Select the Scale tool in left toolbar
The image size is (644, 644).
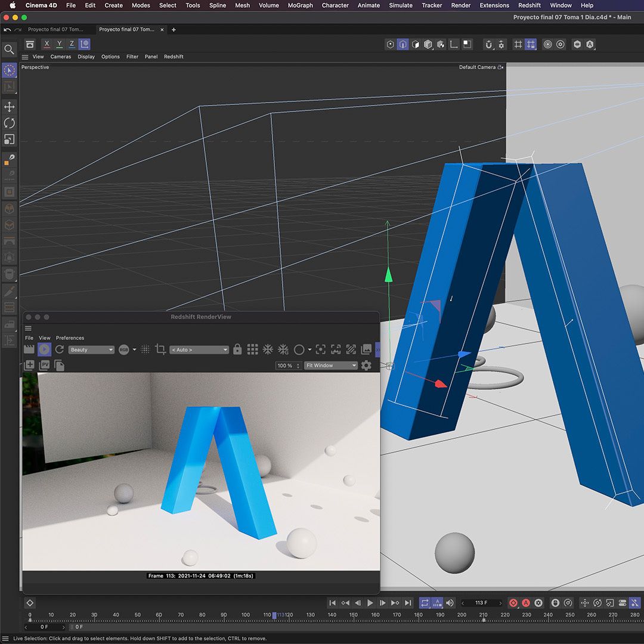(x=9, y=140)
